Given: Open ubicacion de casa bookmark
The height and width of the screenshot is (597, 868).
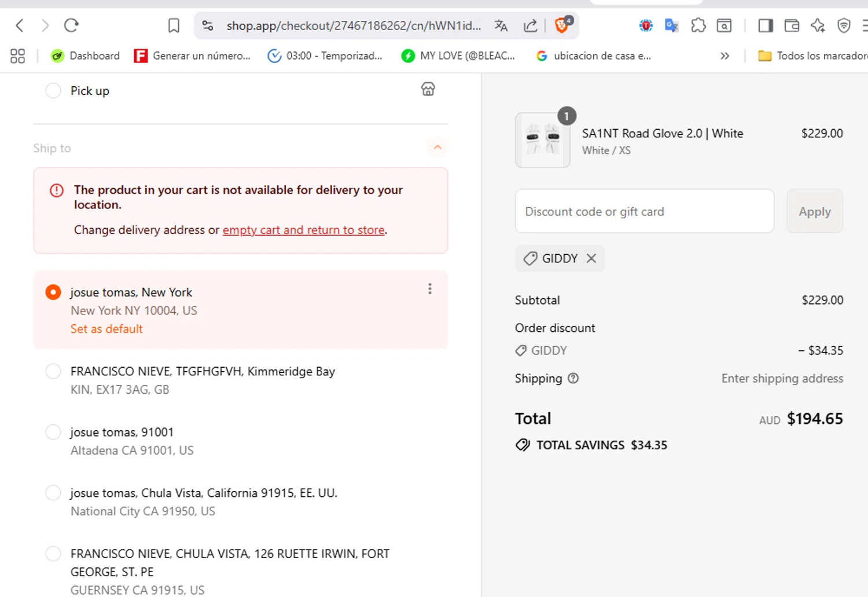Looking at the screenshot, I should 593,56.
